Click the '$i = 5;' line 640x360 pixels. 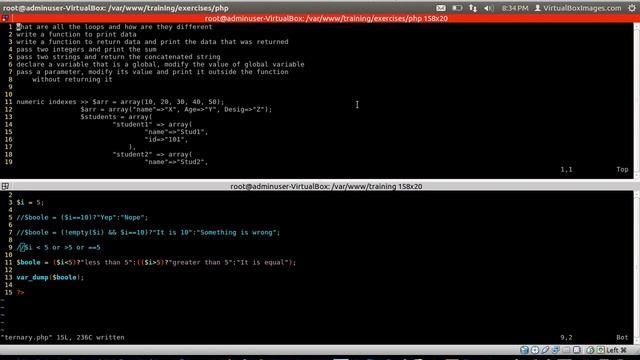[30, 202]
